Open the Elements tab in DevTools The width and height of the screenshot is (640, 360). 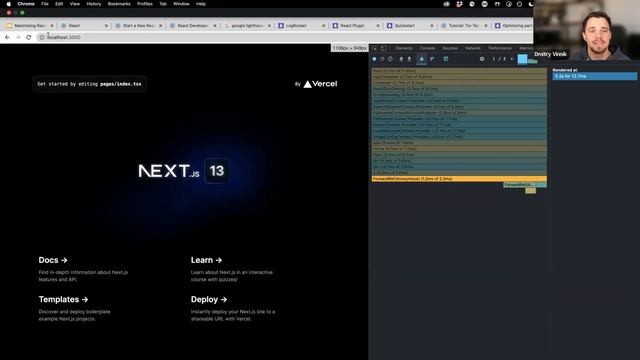tap(404, 48)
